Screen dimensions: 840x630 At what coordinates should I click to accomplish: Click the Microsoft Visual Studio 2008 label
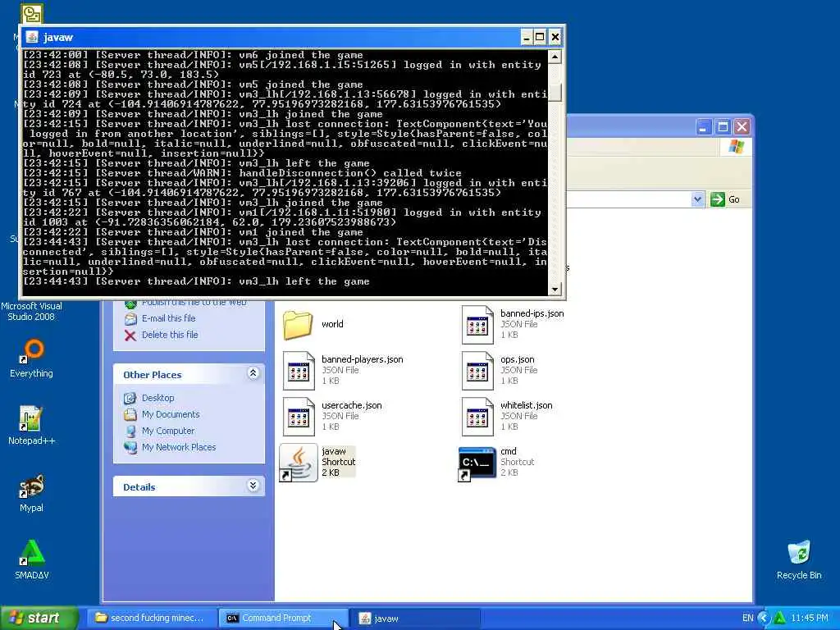[x=32, y=311]
